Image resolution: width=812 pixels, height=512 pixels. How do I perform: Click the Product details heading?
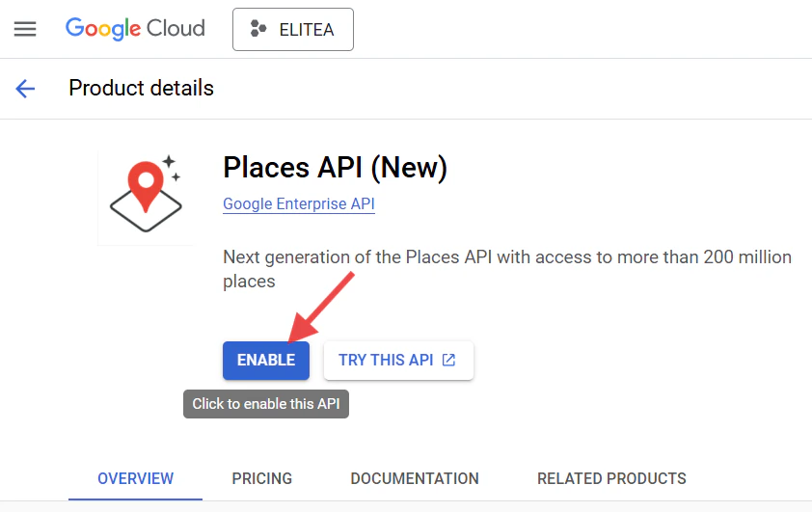click(142, 88)
